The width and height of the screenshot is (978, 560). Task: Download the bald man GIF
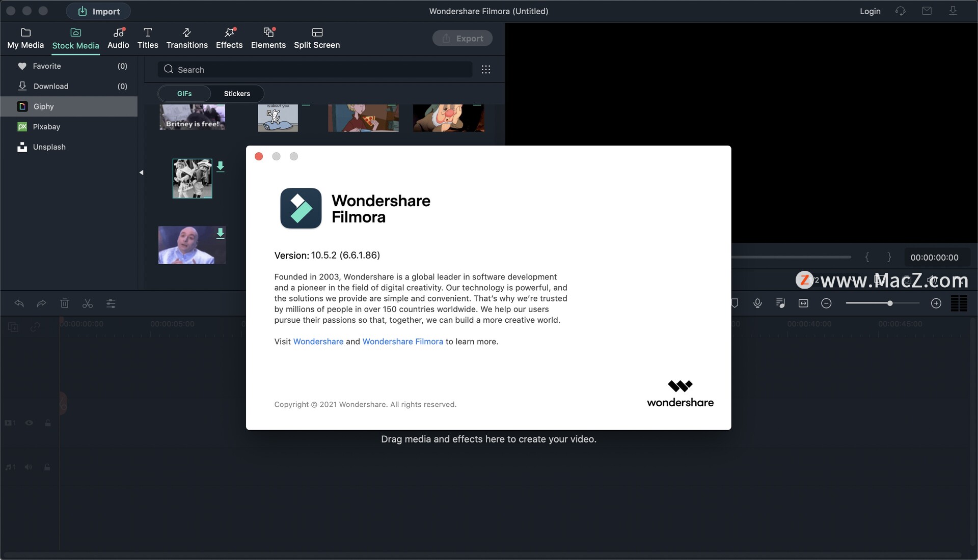(220, 233)
